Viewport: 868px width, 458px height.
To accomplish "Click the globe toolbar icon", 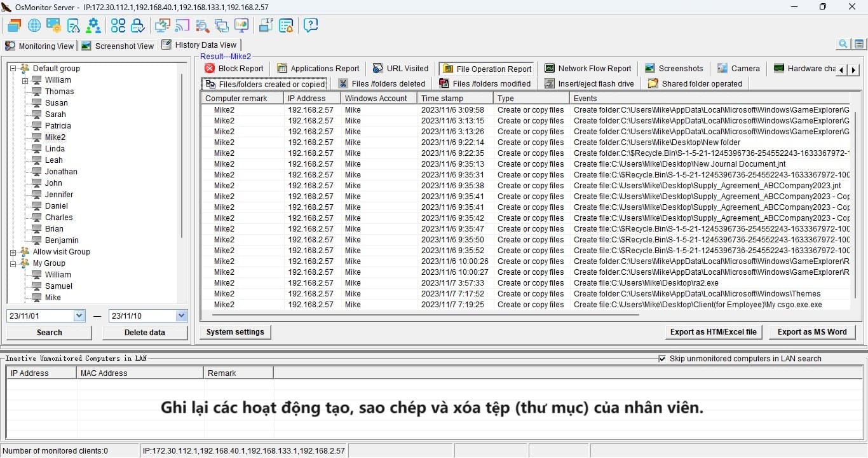I will [34, 25].
